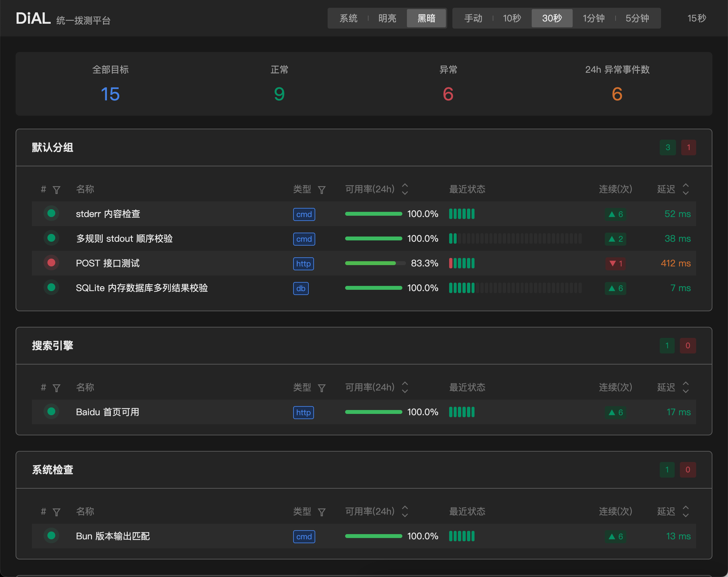
Task: Select 黑暗 theme option
Action: pos(426,18)
